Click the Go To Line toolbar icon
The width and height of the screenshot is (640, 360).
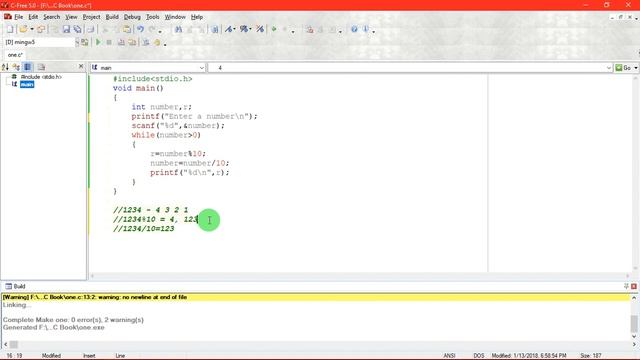[x=215, y=29]
